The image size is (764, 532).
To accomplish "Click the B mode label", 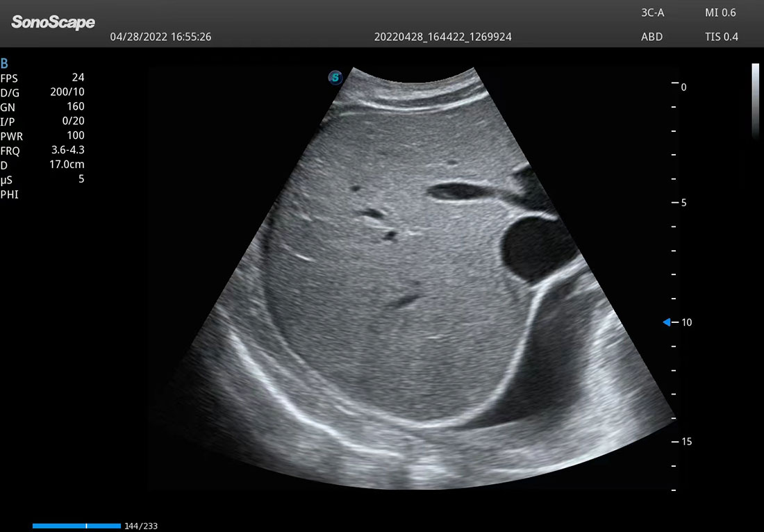I will point(4,63).
